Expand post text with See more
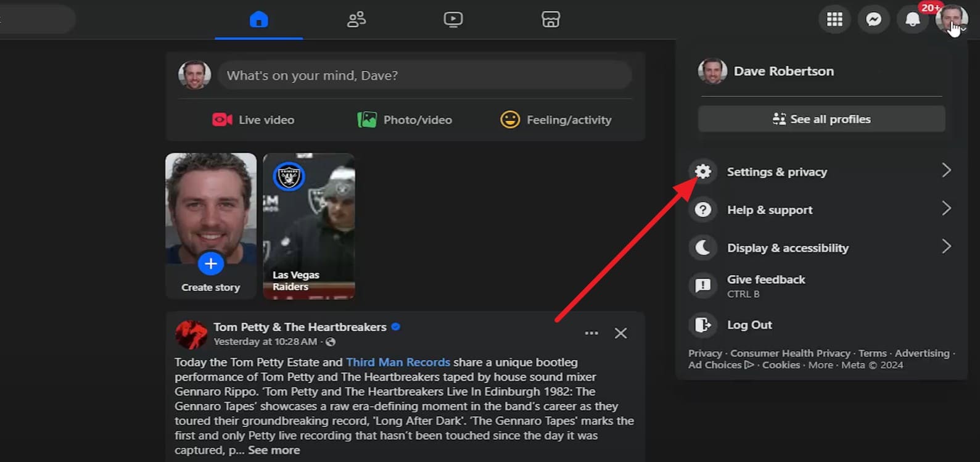Image resolution: width=980 pixels, height=462 pixels. (274, 450)
